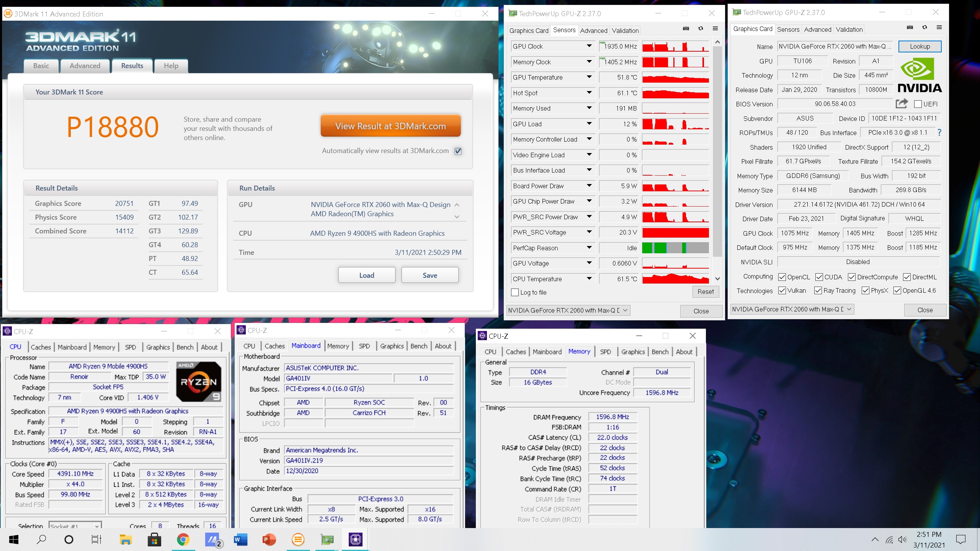Open Google Chrome from taskbar
Image resolution: width=980 pixels, height=551 pixels.
183,540
